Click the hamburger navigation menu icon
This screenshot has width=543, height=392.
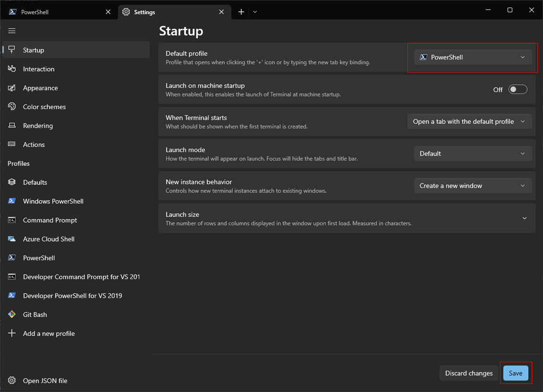point(12,31)
